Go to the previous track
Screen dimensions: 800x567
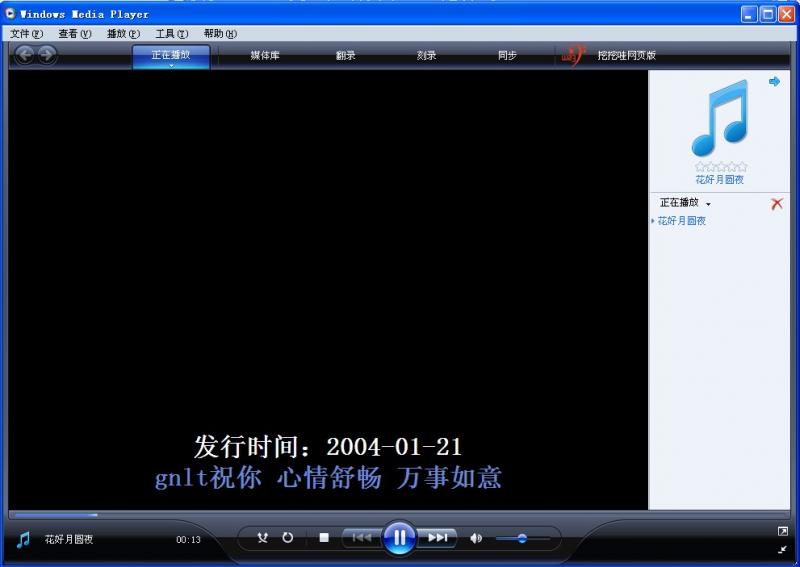(x=361, y=538)
